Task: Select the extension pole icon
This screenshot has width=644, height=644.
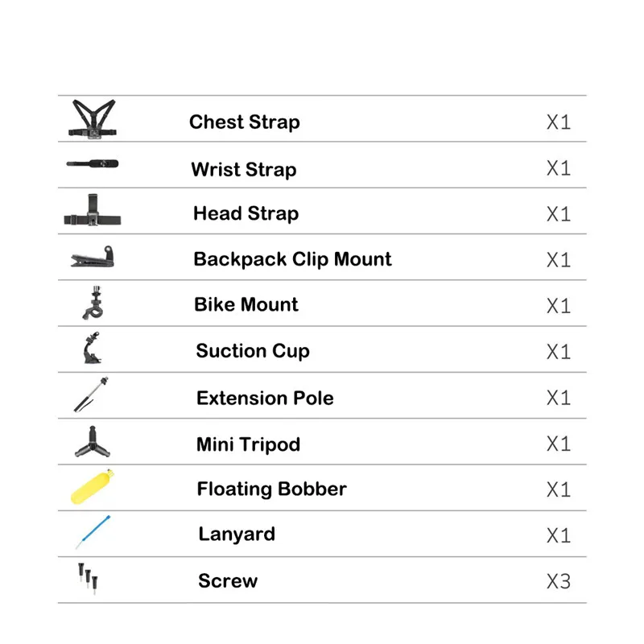Action: [91, 394]
